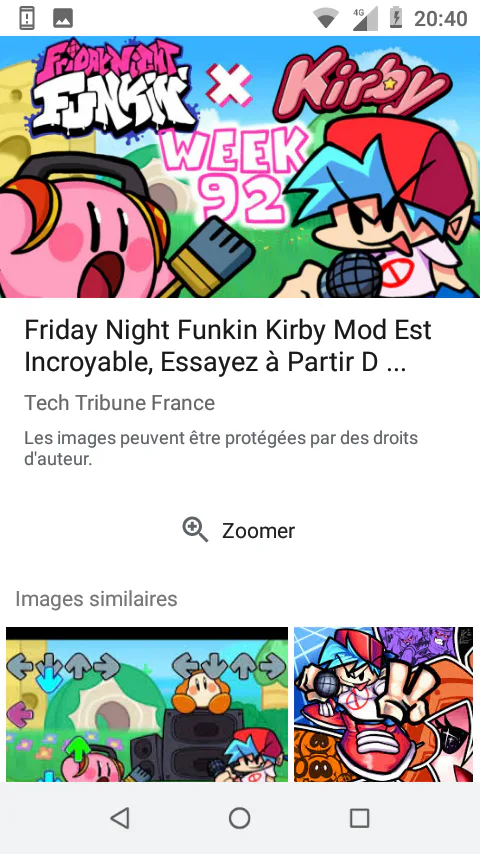480x854 pixels.
Task: Tap the Zoomer magnifying glass icon
Action: (x=195, y=530)
